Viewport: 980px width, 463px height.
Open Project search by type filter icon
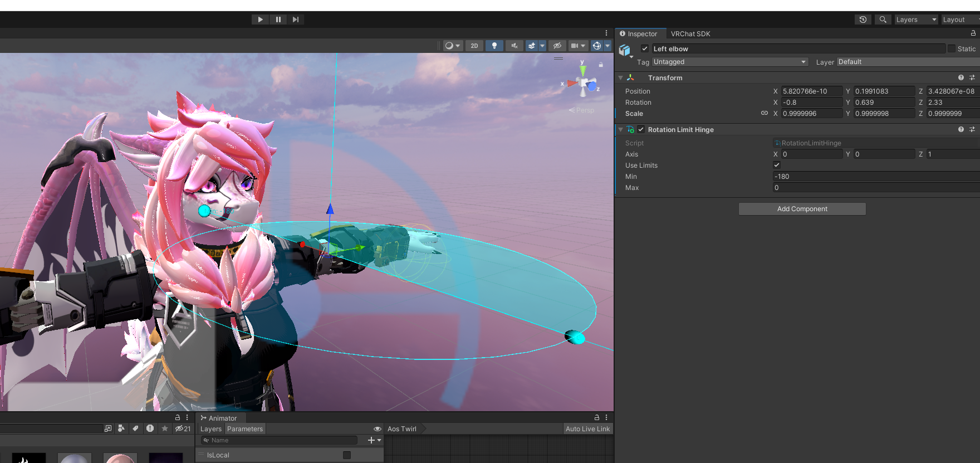pyautogui.click(x=120, y=428)
